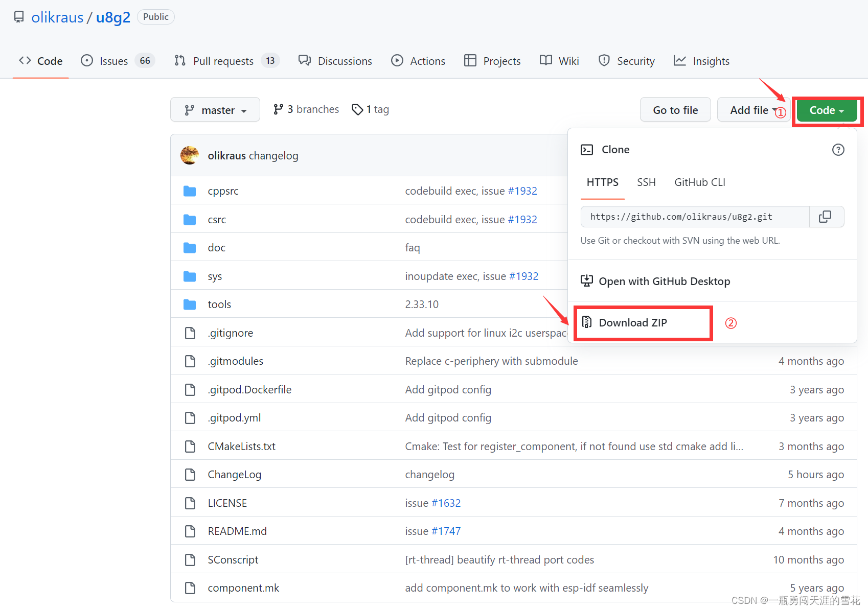
Task: Click the '2.33.10' commit message in tools row
Action: tap(422, 304)
